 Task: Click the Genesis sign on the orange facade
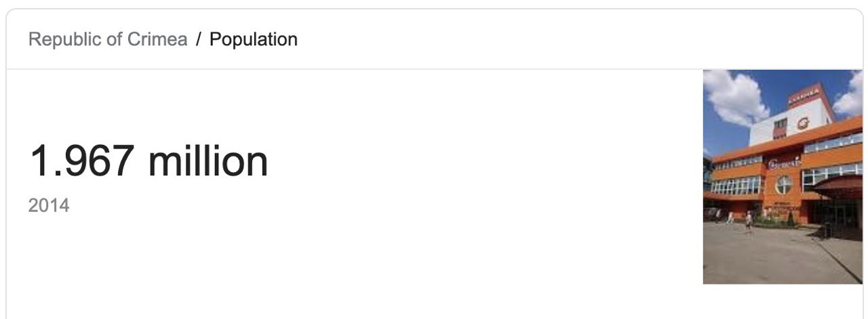point(785,163)
